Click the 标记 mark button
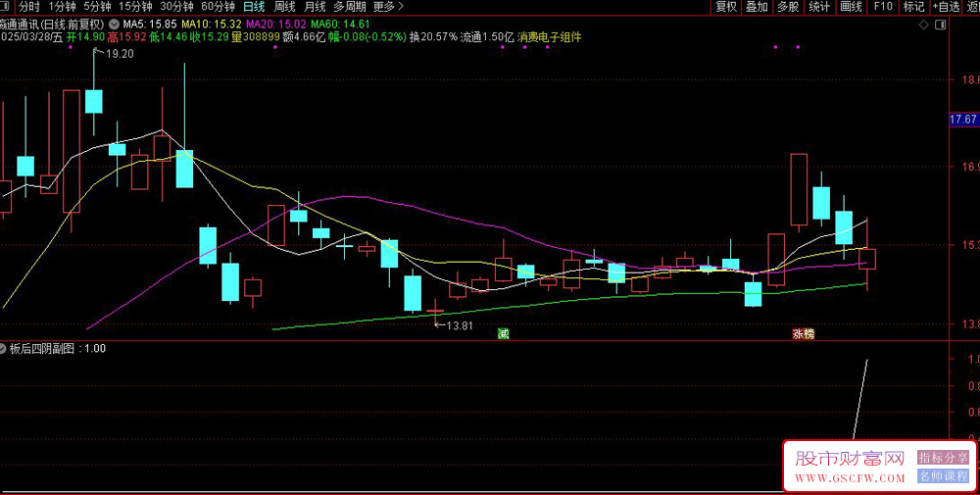This screenshot has width=980, height=495. [913, 7]
